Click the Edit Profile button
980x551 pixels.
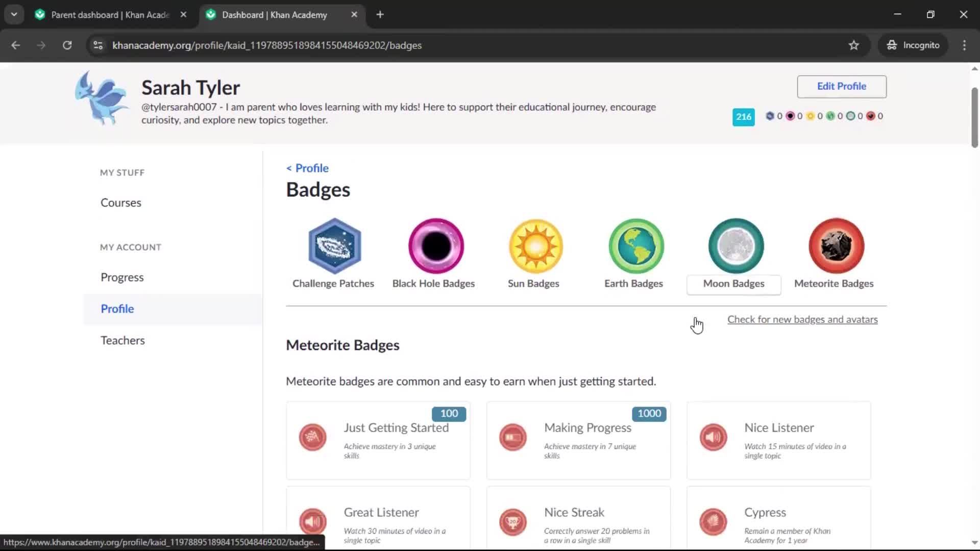pyautogui.click(x=842, y=86)
